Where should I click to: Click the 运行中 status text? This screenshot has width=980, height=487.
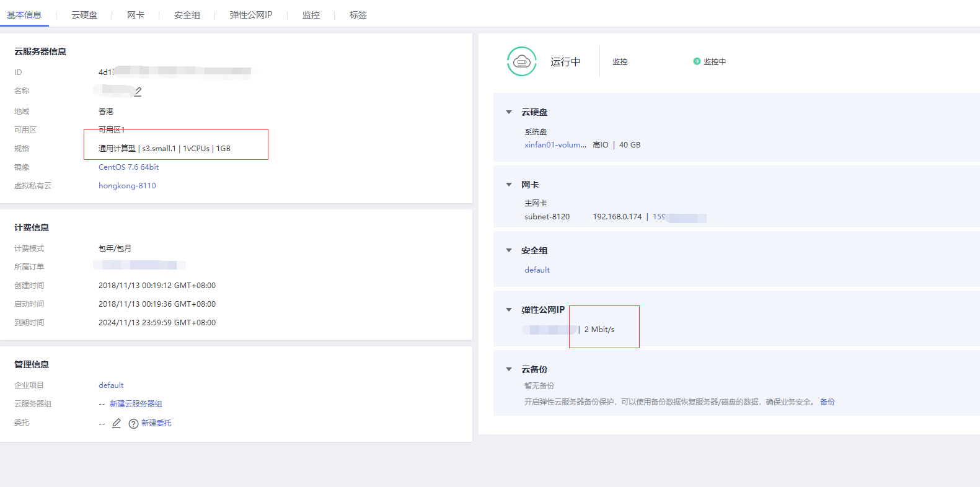(x=565, y=62)
